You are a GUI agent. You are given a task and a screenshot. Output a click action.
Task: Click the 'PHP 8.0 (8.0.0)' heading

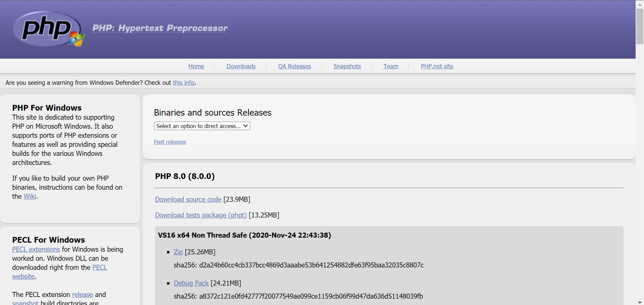[x=185, y=176]
